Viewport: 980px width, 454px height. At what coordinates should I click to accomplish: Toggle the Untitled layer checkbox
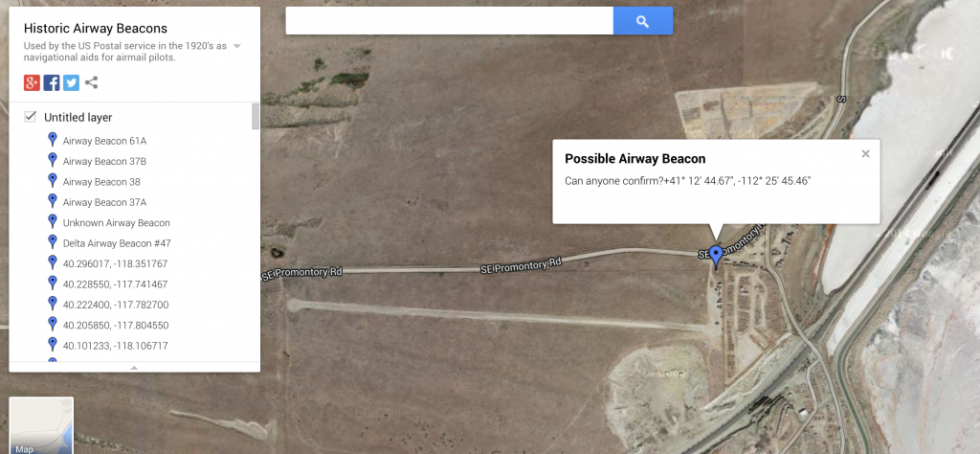pos(30,116)
